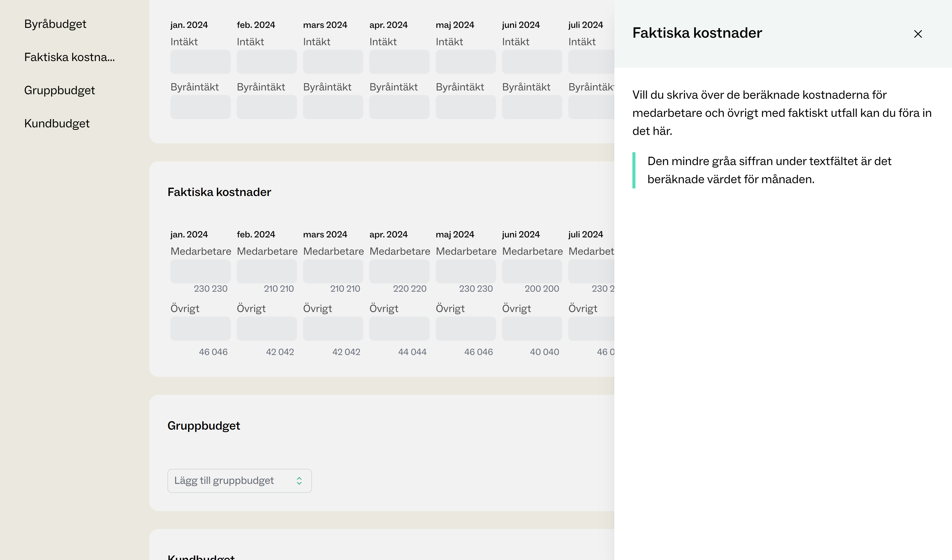Click the Intäkt field for jan. 2024
Viewport: 952px width, 560px height.
(200, 62)
